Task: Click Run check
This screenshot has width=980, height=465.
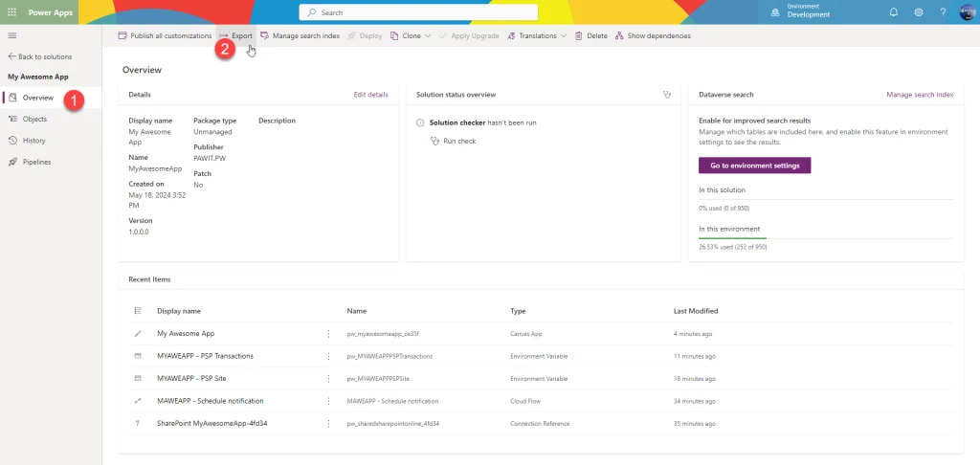Action: (453, 142)
